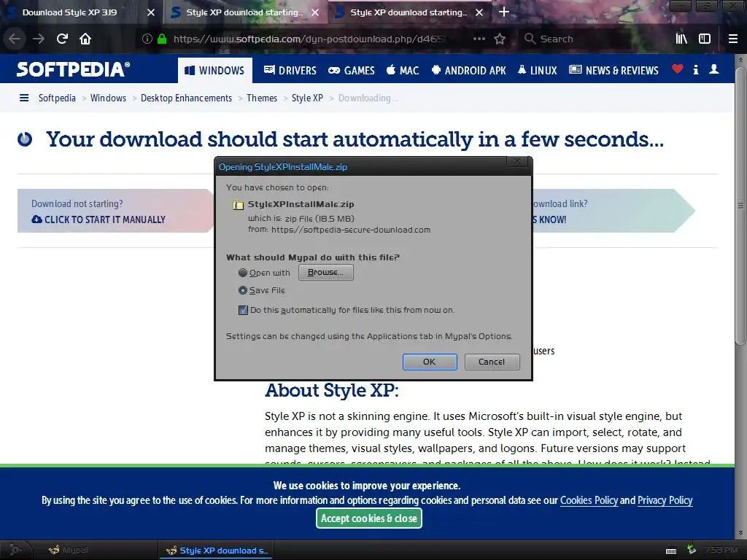
Task: Uncheck 'Do this automatically for files like this'
Action: click(x=243, y=310)
